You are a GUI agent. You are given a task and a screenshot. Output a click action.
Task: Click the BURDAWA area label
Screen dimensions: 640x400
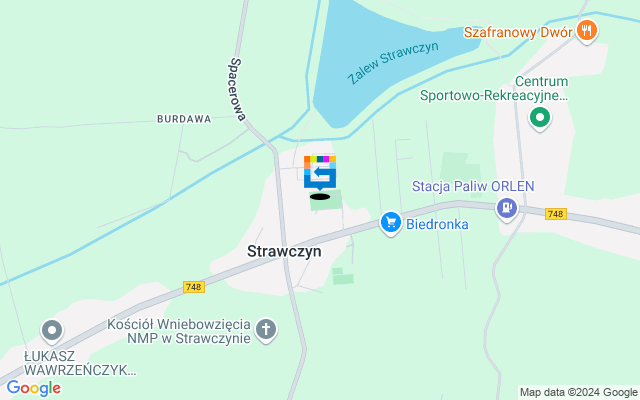184,119
